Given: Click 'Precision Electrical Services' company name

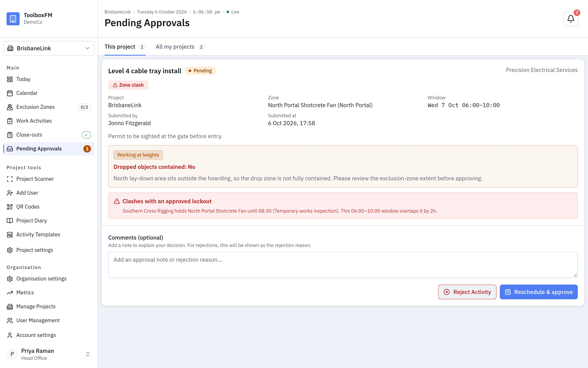Looking at the screenshot, I should coord(542,70).
